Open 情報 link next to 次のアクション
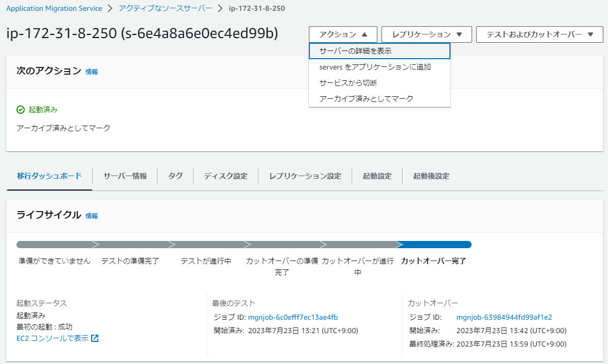Viewport: 608px width, 364px height. point(92,72)
